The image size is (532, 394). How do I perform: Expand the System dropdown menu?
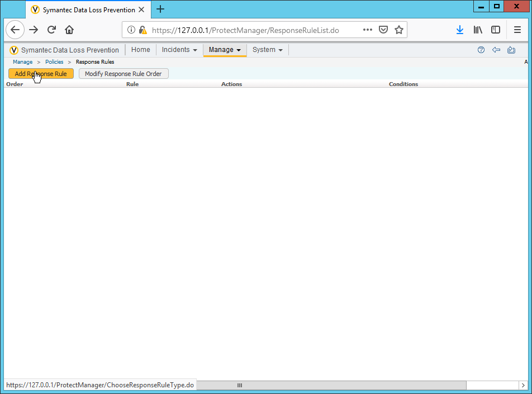[267, 50]
